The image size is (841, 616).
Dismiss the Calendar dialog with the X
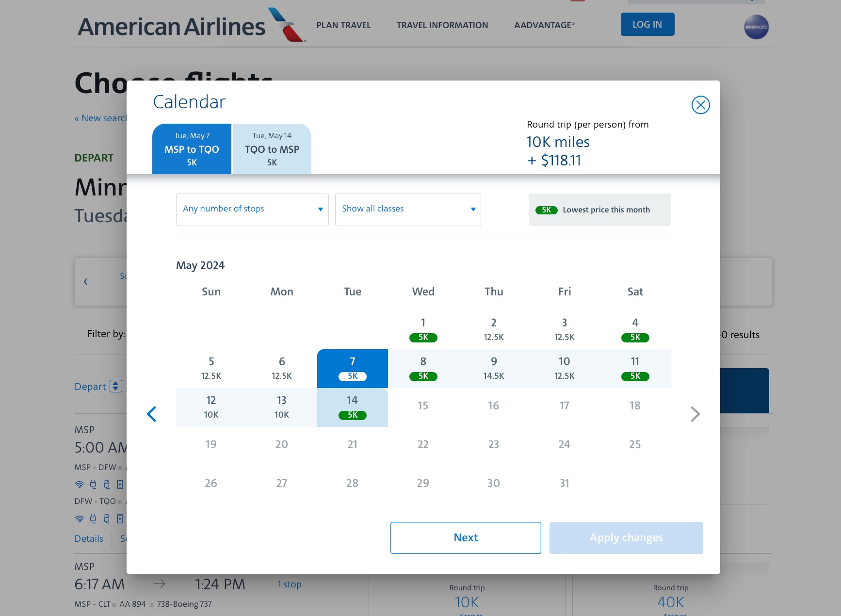click(x=700, y=105)
